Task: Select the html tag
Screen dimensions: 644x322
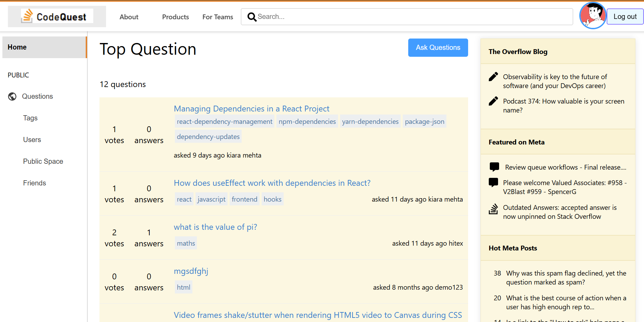Action: (x=183, y=287)
